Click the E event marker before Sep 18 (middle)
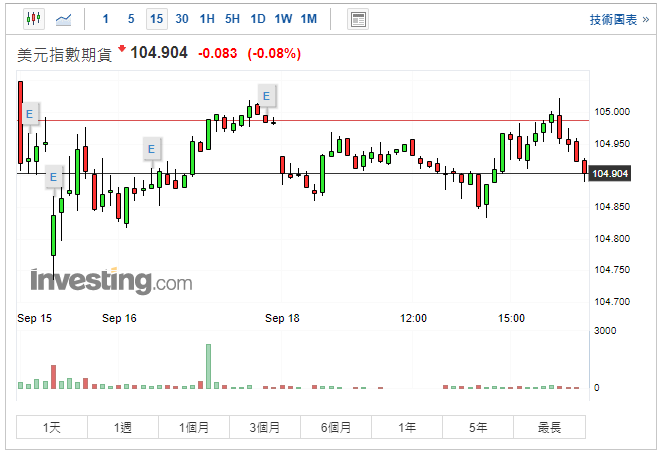662x453 pixels. [152, 149]
